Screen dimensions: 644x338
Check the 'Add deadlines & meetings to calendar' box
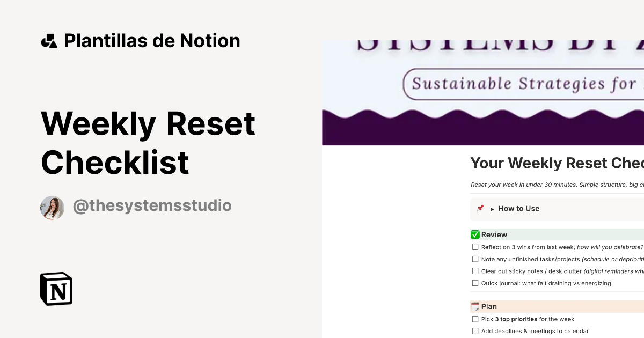[x=475, y=330]
